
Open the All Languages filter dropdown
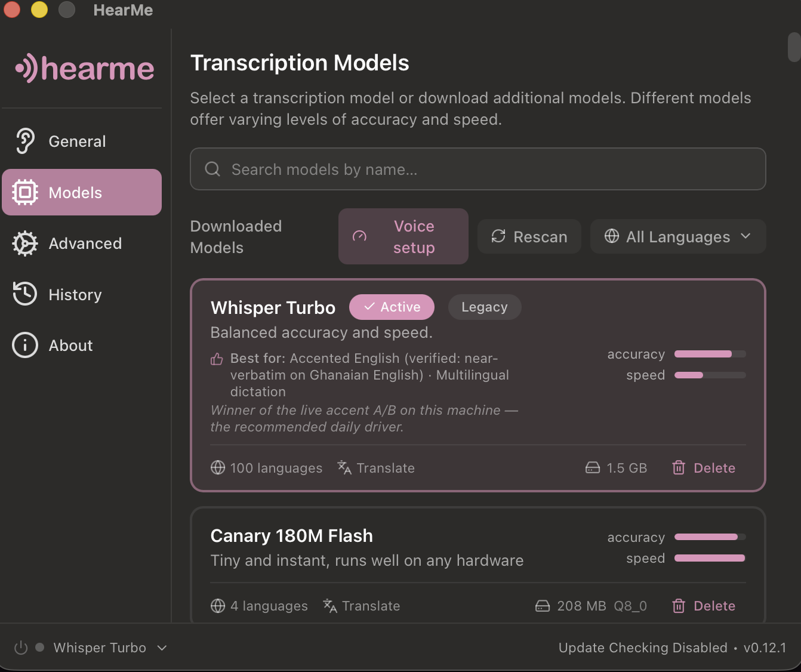pyautogui.click(x=678, y=236)
